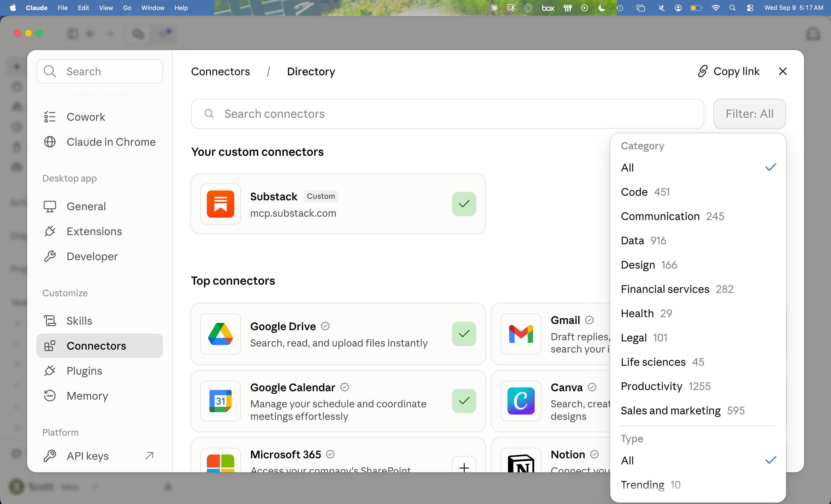Toggle the Google Drive connected checkmark

(x=464, y=334)
